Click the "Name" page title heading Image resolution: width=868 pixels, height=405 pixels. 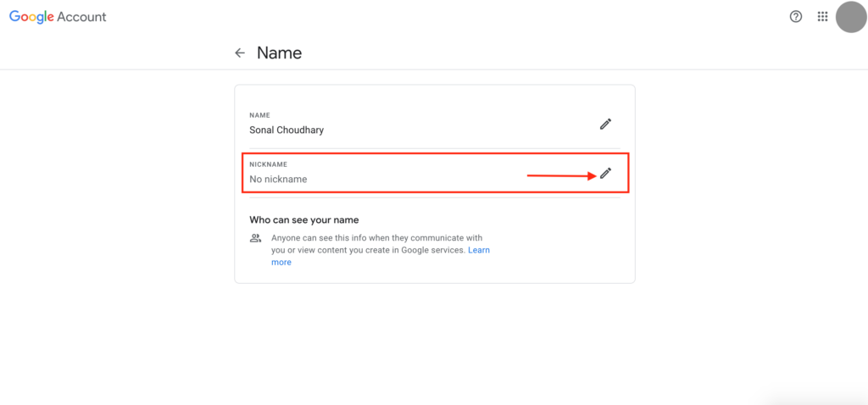[x=279, y=53]
